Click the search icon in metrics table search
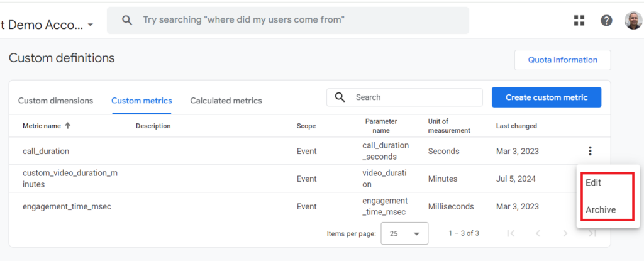Screen dimensions: 644x261 340,97
